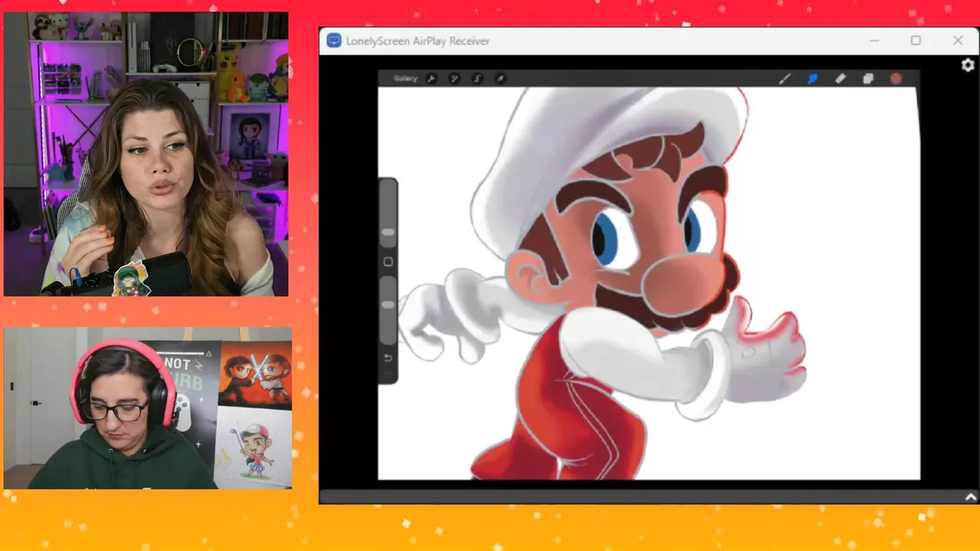This screenshot has height=551, width=980.
Task: Click the undo arrow in sidebar
Action: (388, 358)
